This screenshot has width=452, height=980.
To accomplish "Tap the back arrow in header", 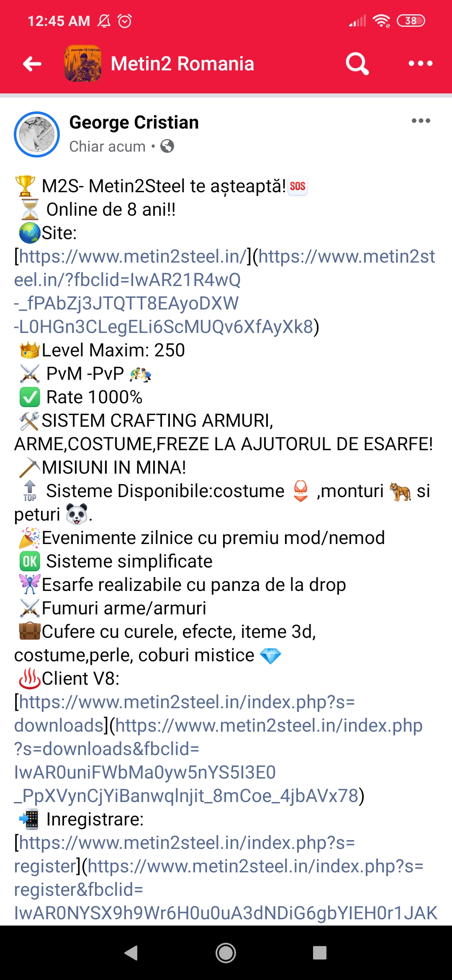I will click(32, 64).
